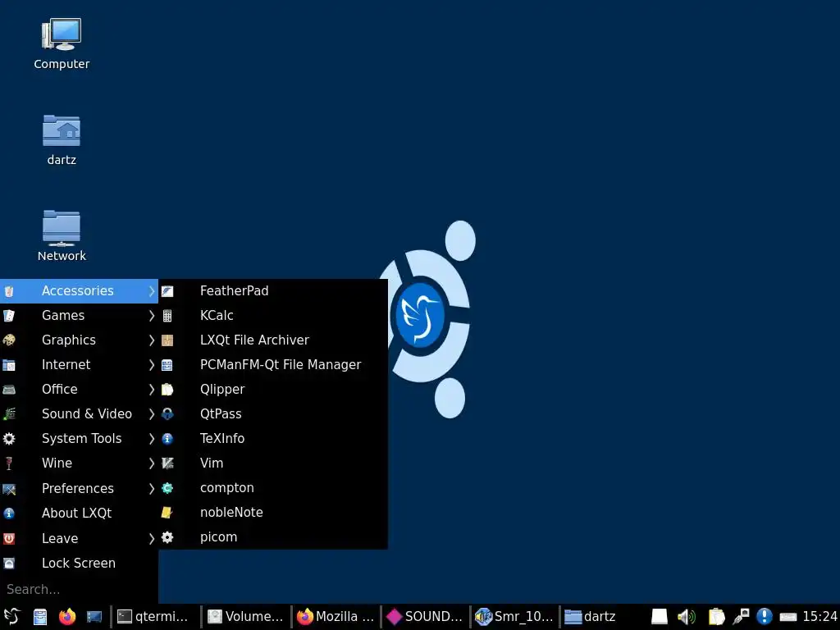840x630 pixels.
Task: Open the Graphics menu category
Action: point(79,340)
